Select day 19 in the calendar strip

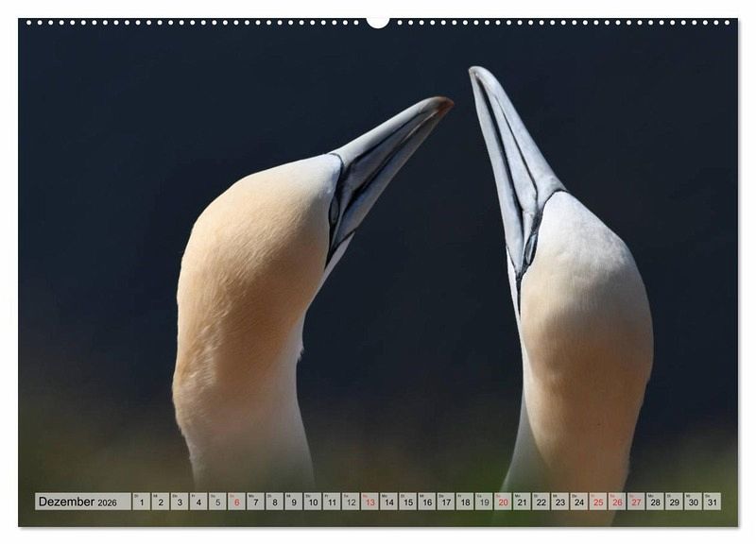[x=484, y=502]
